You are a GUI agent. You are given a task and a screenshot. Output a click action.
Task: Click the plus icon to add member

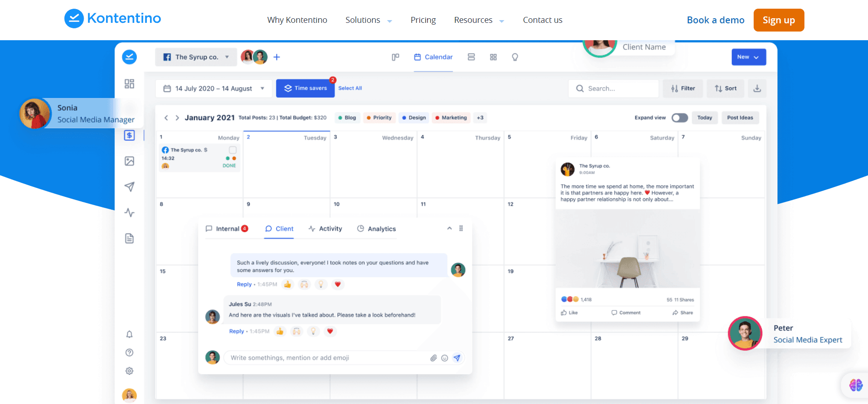pyautogui.click(x=277, y=57)
